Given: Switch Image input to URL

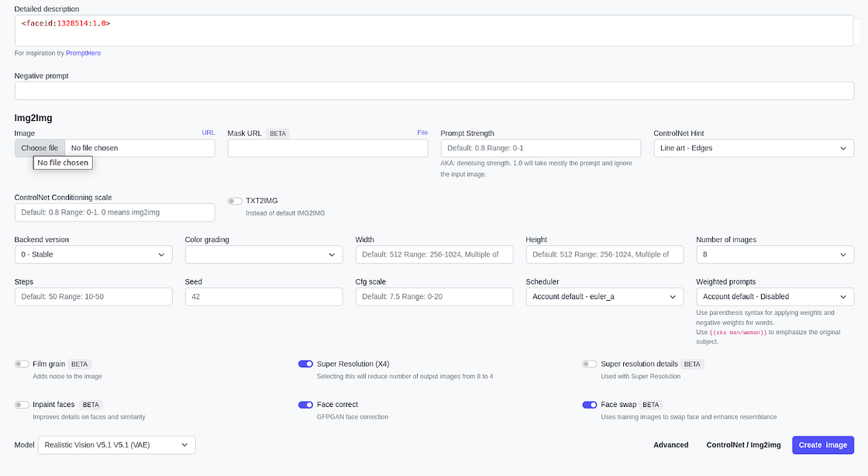Looking at the screenshot, I should point(208,133).
